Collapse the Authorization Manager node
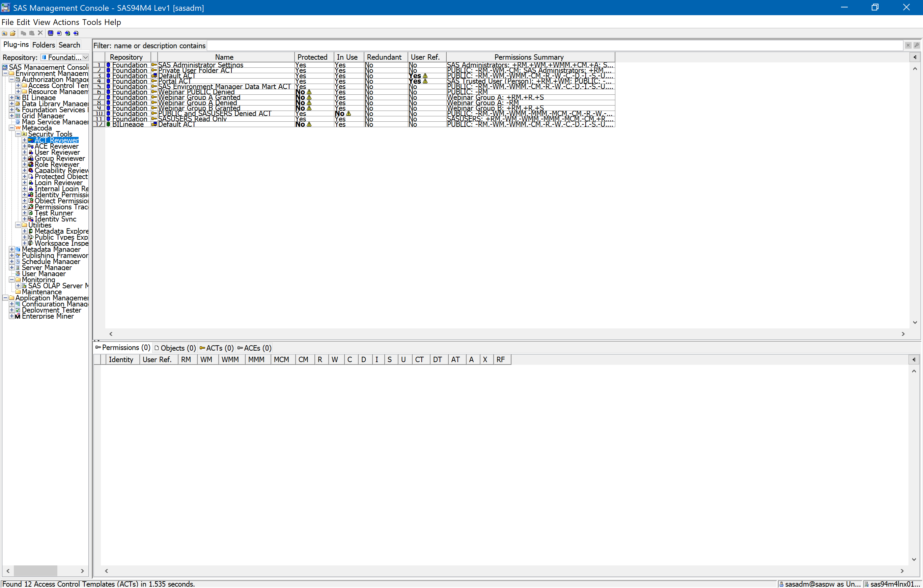 click(11, 80)
